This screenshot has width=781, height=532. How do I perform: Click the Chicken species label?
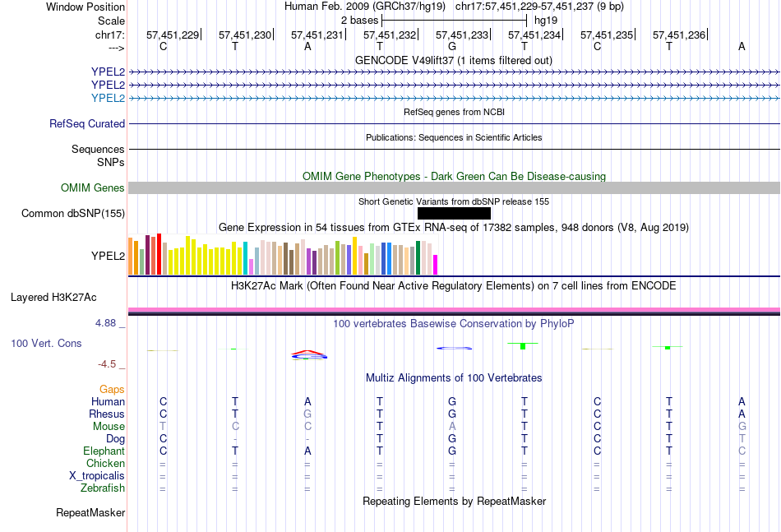click(x=105, y=463)
